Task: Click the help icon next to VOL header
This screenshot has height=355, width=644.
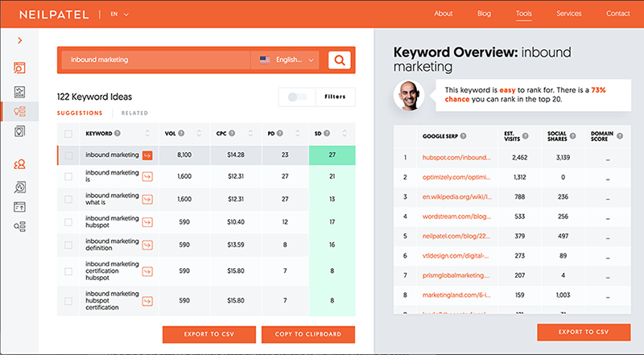Action: 181,133
